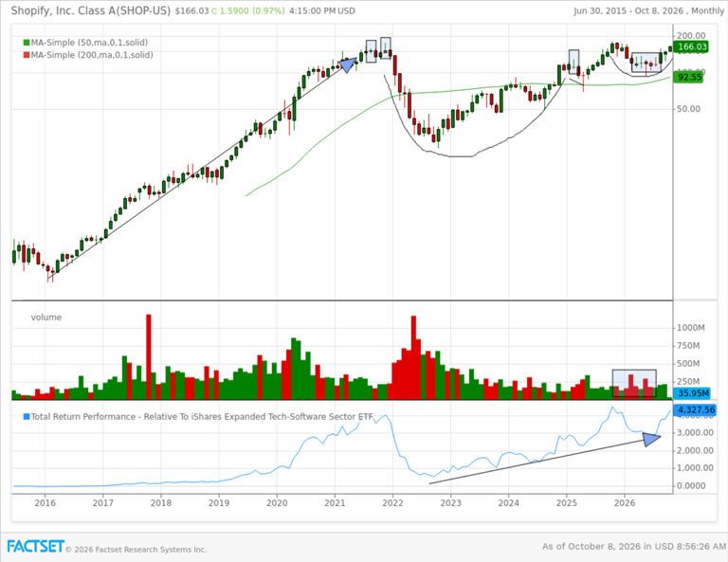Click the blue Total Return legend swatch
The image size is (728, 562).
point(27,417)
